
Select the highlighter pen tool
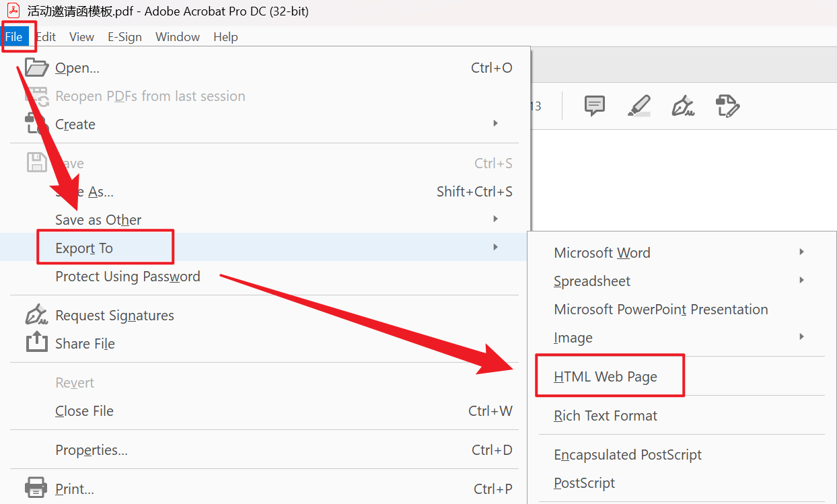click(x=639, y=106)
